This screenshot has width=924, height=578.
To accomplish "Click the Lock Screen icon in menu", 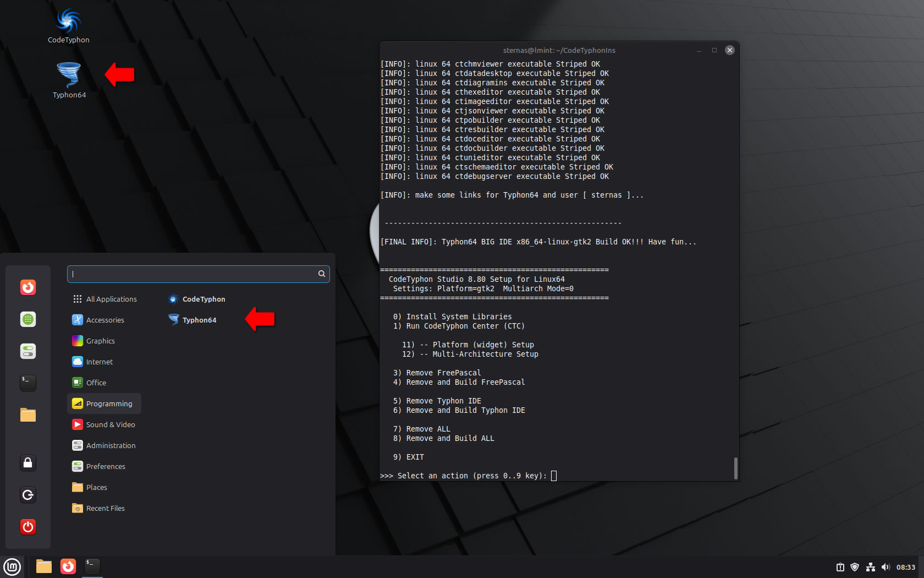I will click(28, 463).
